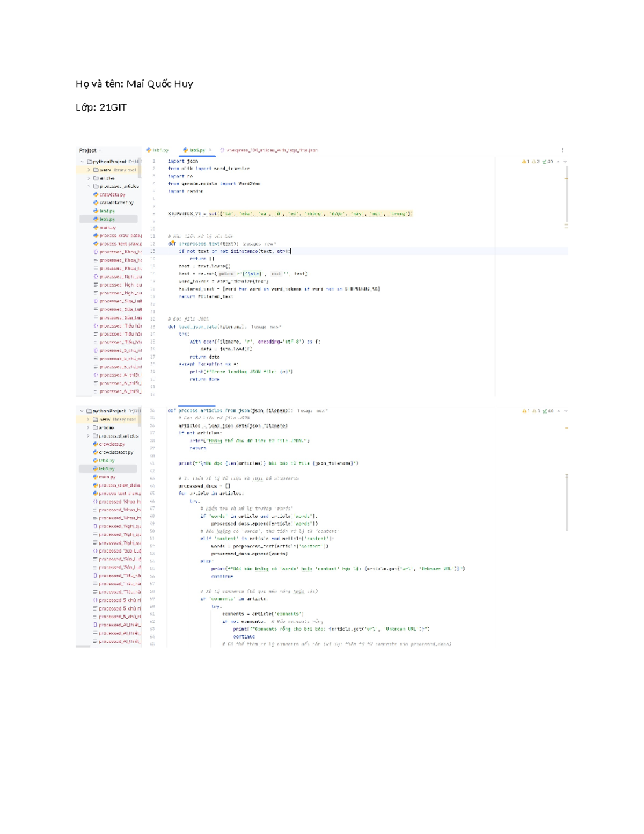Click the Python icon beside crawdatatest.py

tap(96, 202)
